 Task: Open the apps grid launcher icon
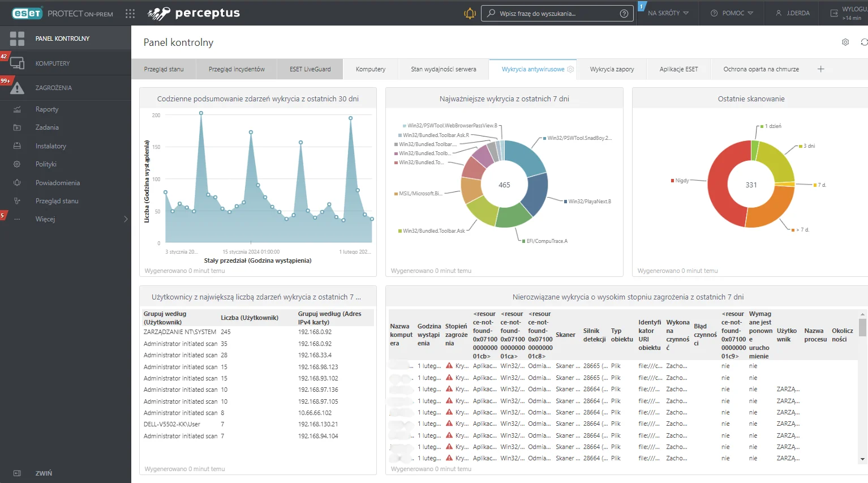pos(130,14)
